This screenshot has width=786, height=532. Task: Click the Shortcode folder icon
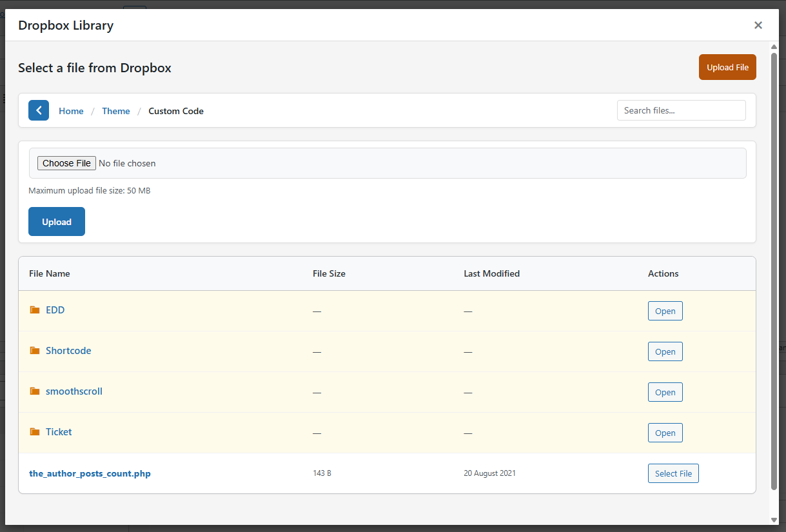pos(35,351)
